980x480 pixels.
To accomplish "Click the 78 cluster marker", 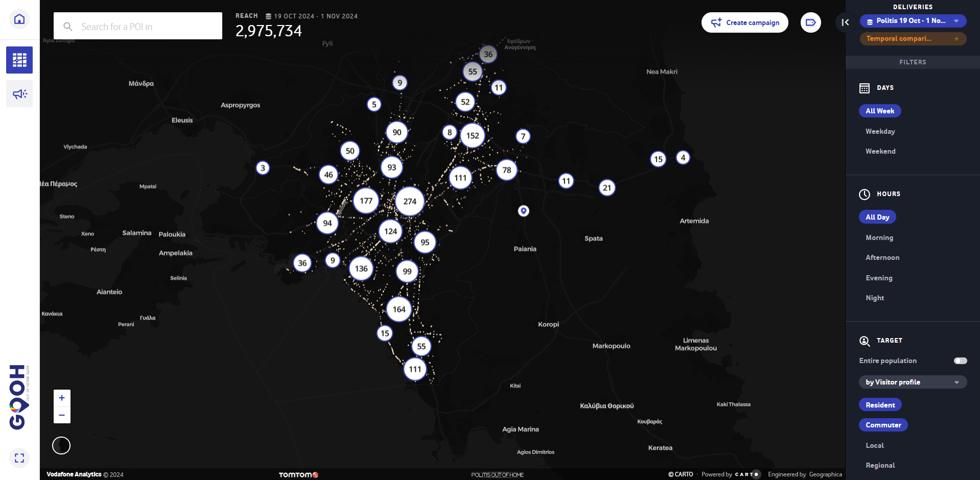I will coord(507,170).
